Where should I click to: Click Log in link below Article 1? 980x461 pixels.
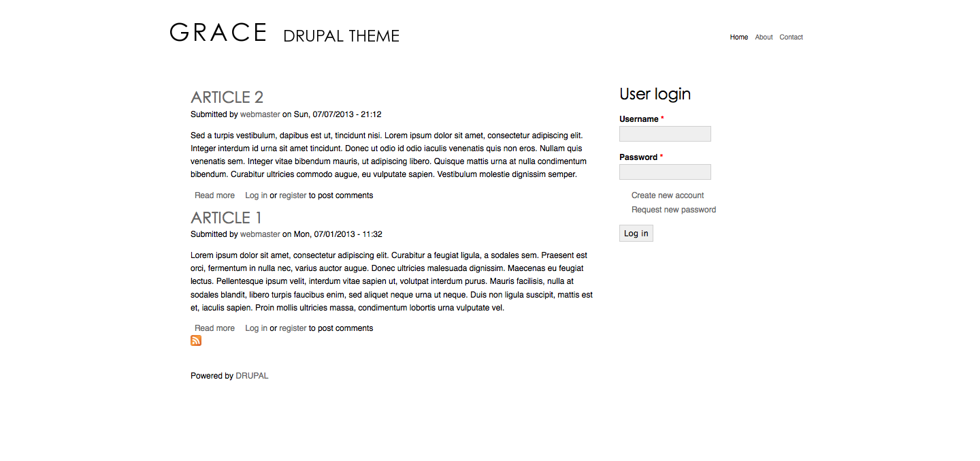click(256, 328)
